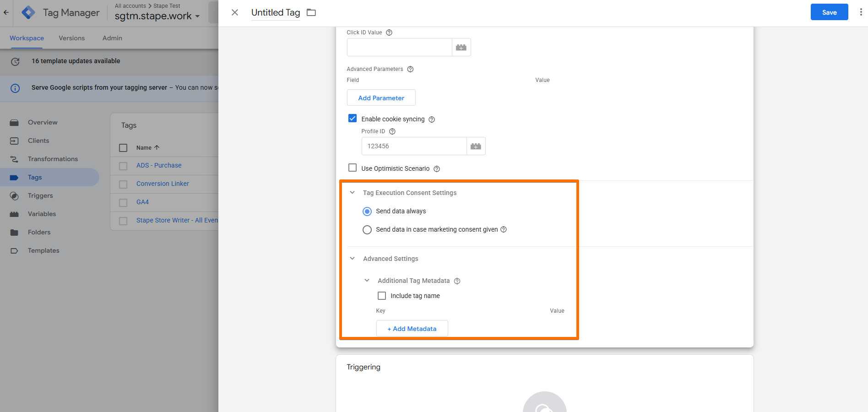Open Triggers in the sidebar
Viewport: 868px width, 412px height.
pos(40,195)
